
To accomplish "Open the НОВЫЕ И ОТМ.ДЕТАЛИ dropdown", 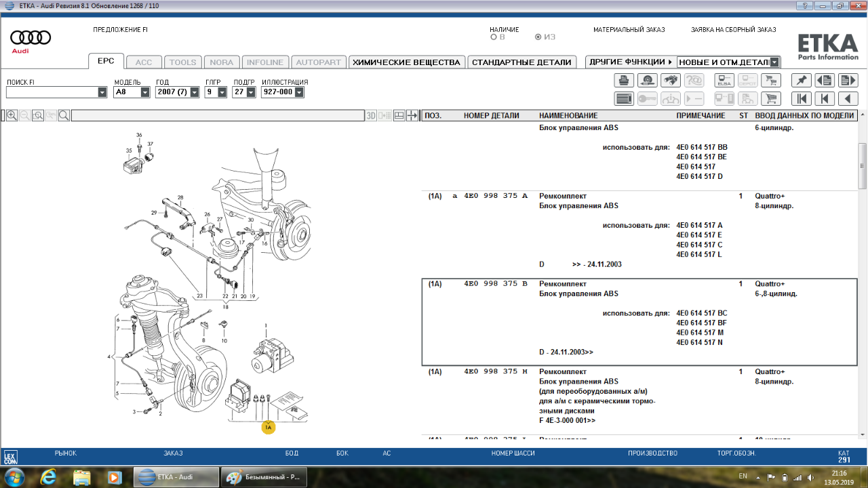I will (x=774, y=62).
